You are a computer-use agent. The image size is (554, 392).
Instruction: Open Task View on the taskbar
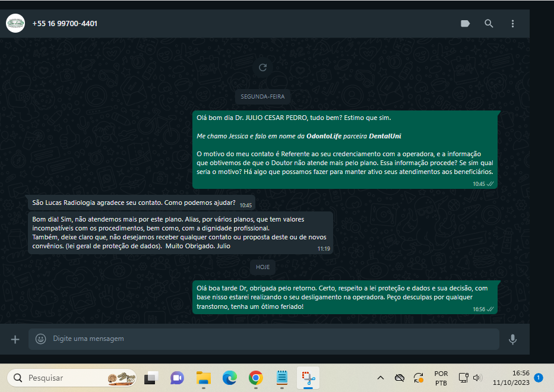[x=151, y=378]
